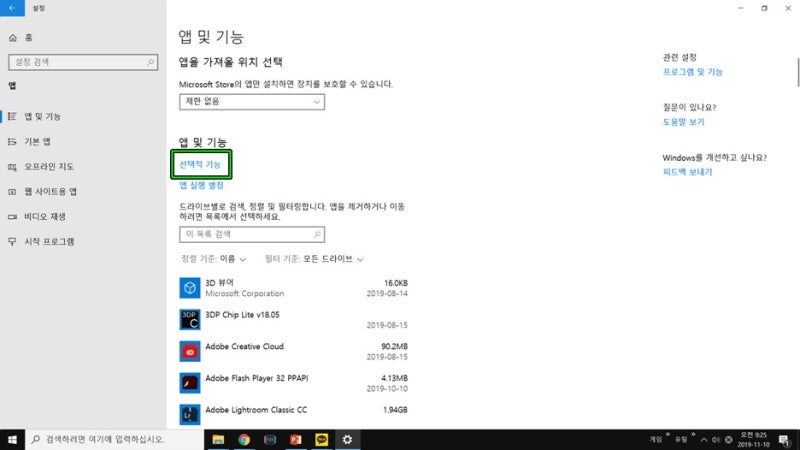Viewport: 800px width, 450px height.
Task: Click the Default apps sidebar icon
Action: (x=12, y=141)
